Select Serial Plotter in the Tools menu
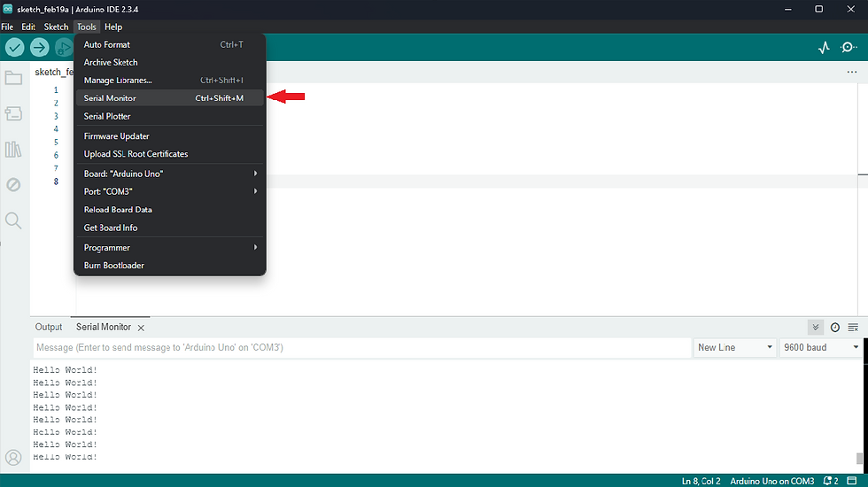This screenshot has height=487, width=868. tap(169, 116)
